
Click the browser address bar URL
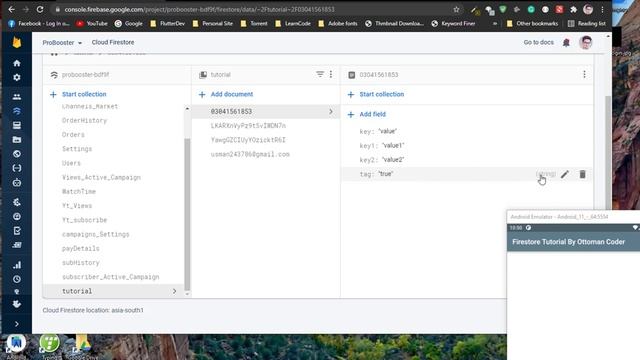(199, 9)
